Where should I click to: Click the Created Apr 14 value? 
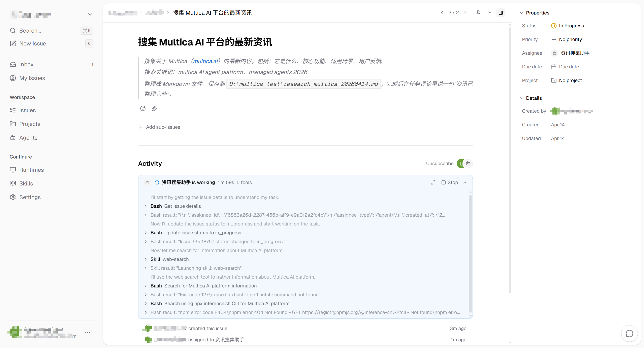point(558,125)
